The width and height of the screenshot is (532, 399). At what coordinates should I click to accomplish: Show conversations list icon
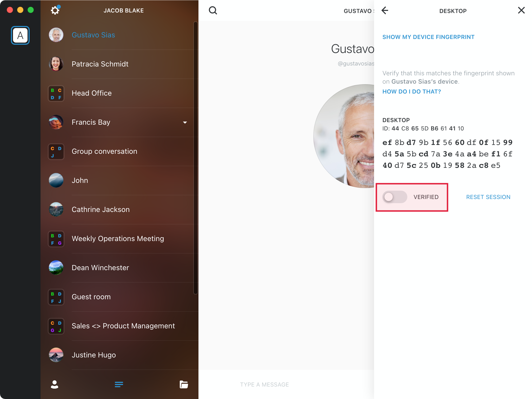coord(119,384)
